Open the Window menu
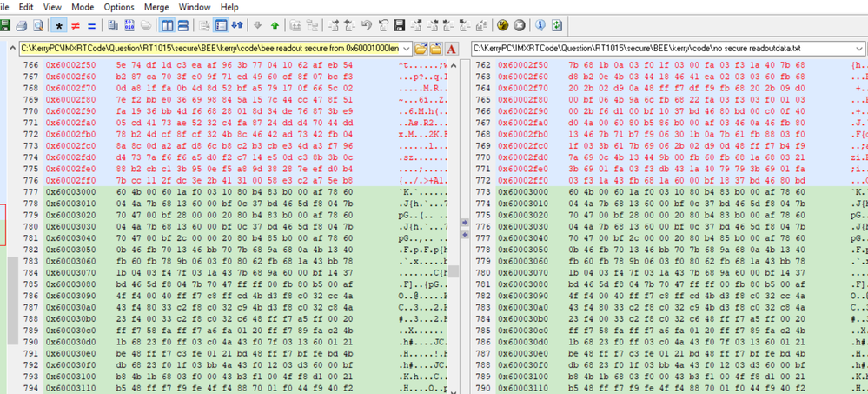The image size is (868, 394). pos(195,7)
